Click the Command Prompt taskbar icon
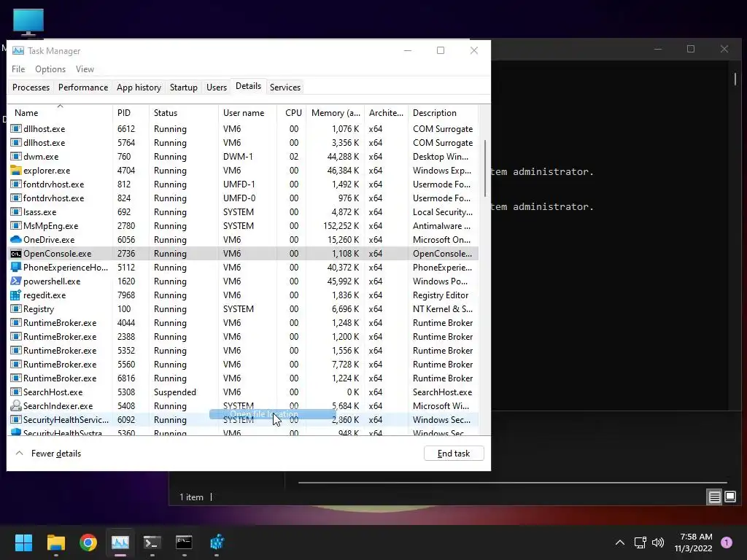 coord(184,542)
